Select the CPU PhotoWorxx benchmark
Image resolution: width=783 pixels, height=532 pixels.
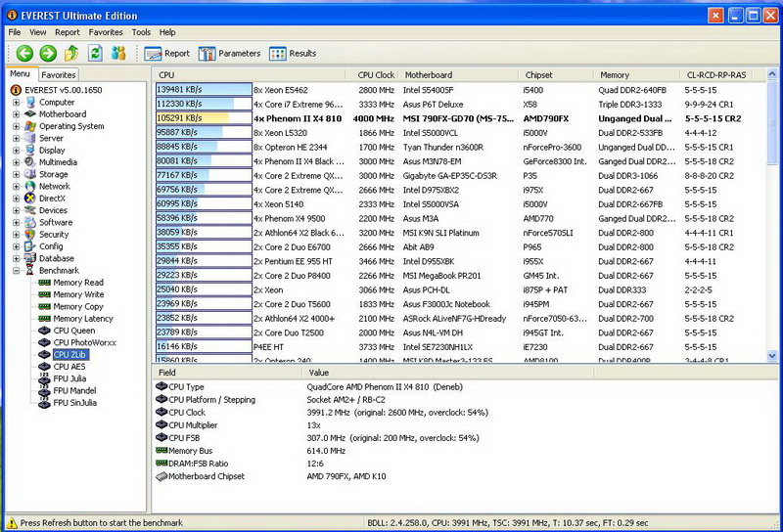84,342
